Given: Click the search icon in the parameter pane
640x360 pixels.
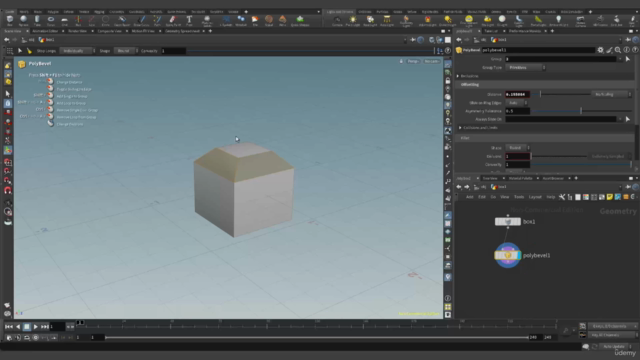Looking at the screenshot, I should [x=618, y=50].
